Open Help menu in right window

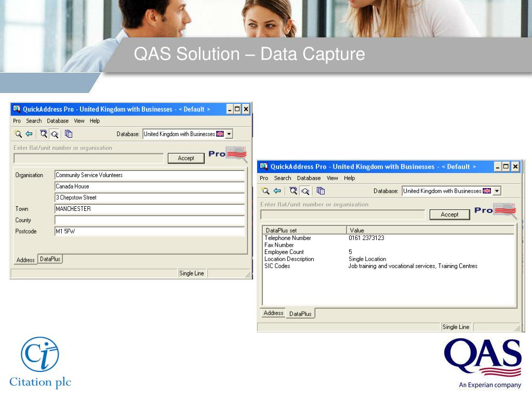click(x=350, y=178)
